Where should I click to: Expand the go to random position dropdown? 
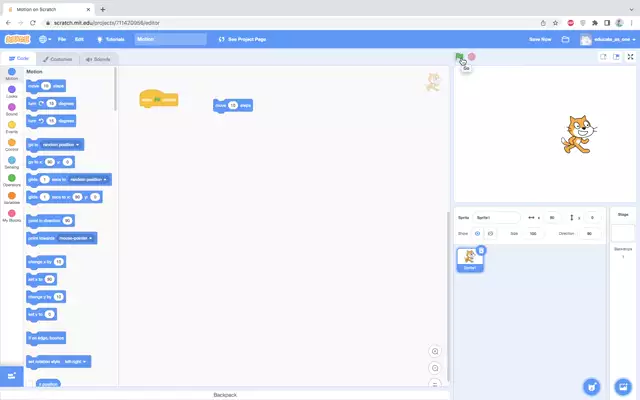coord(61,145)
